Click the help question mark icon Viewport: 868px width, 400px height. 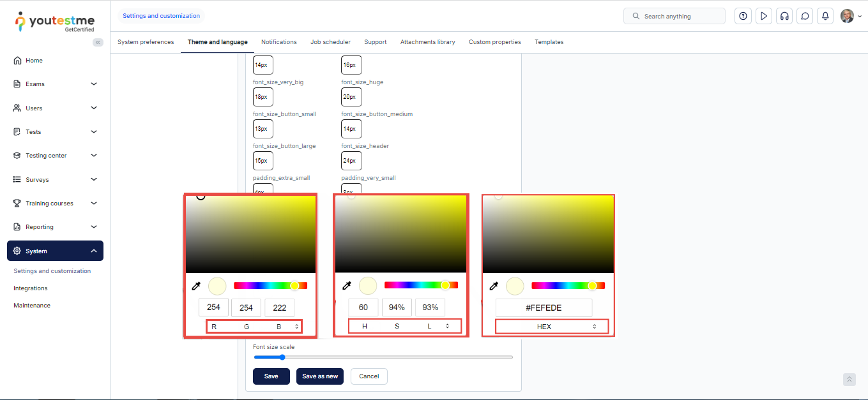743,17
